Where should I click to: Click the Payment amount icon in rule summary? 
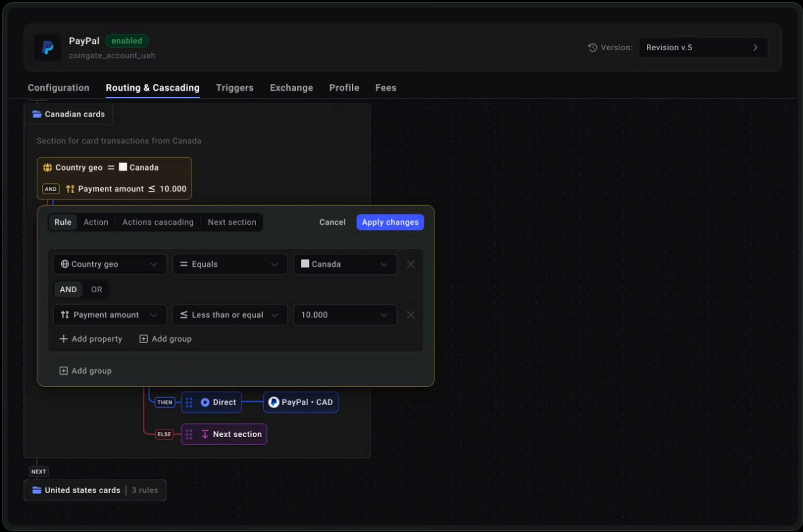pyautogui.click(x=70, y=189)
